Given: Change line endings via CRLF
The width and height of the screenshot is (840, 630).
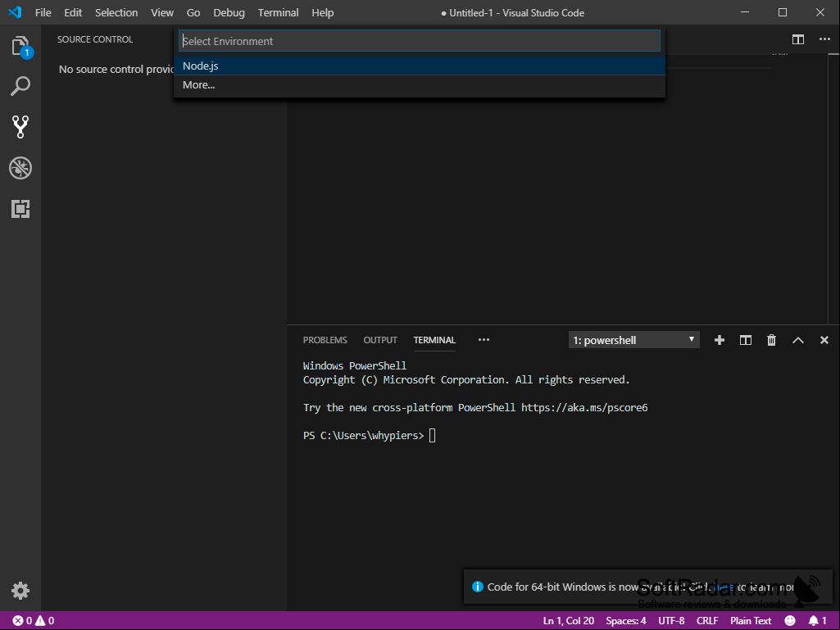Looking at the screenshot, I should tap(707, 621).
